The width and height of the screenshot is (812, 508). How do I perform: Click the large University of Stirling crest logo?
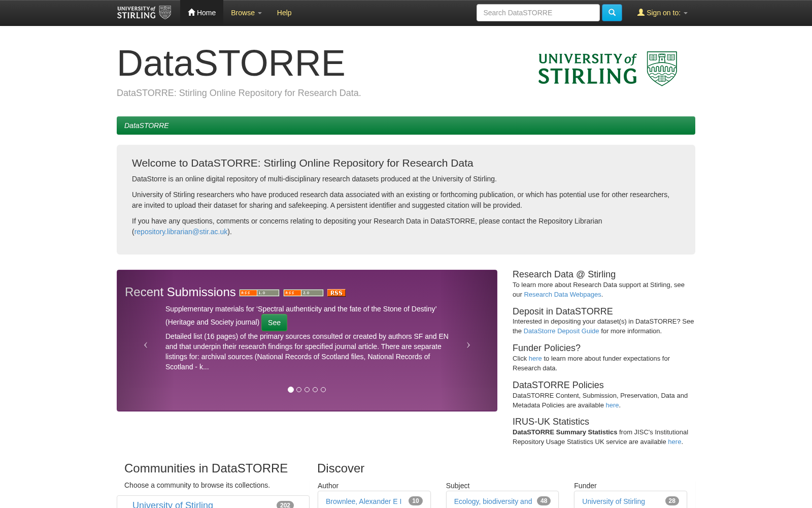(x=607, y=69)
